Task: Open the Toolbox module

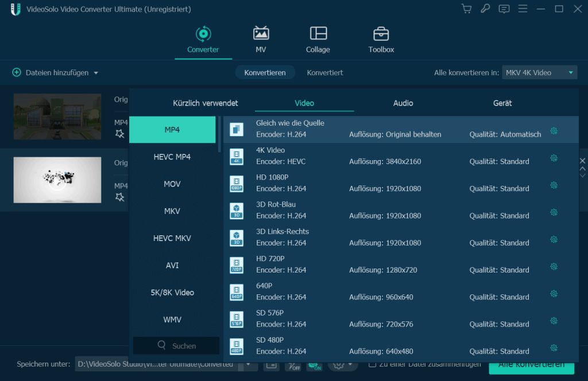Action: click(381, 40)
